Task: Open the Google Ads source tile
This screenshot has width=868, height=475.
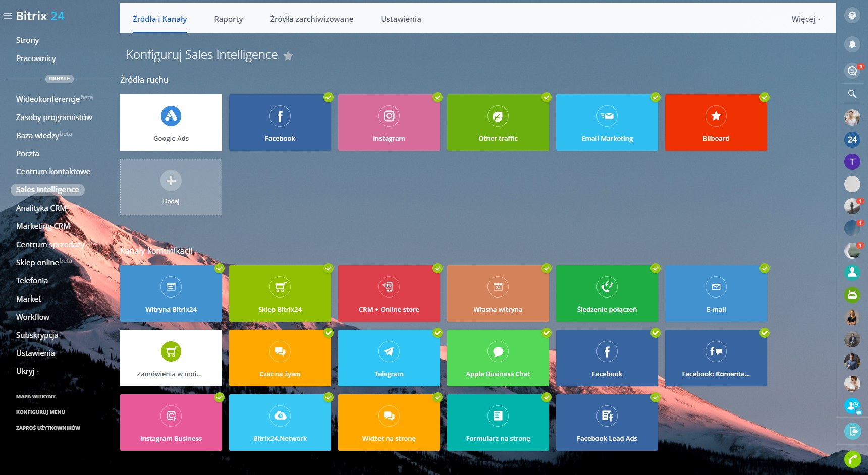Action: point(171,123)
